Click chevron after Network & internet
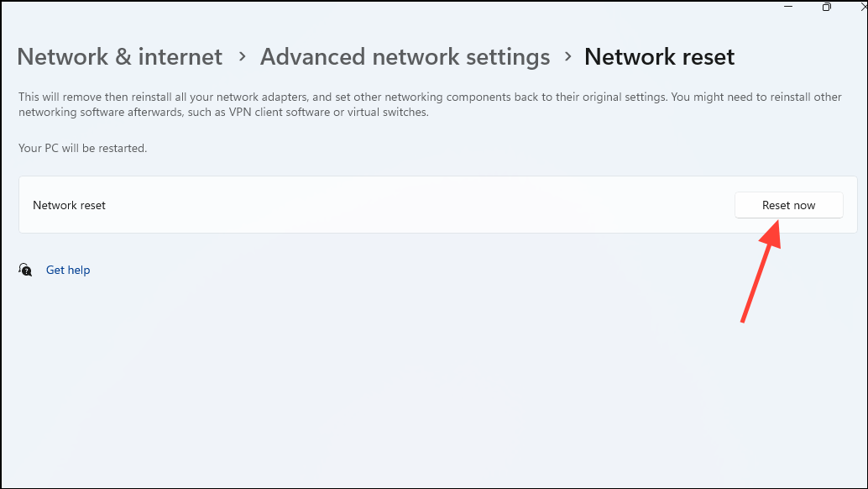 [x=242, y=56]
